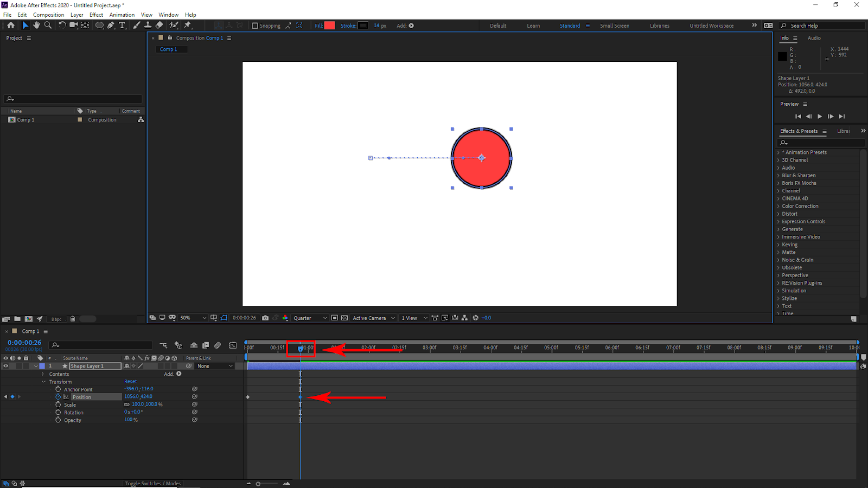Jump to the first frame in Preview
868x488 pixels.
[x=798, y=116]
